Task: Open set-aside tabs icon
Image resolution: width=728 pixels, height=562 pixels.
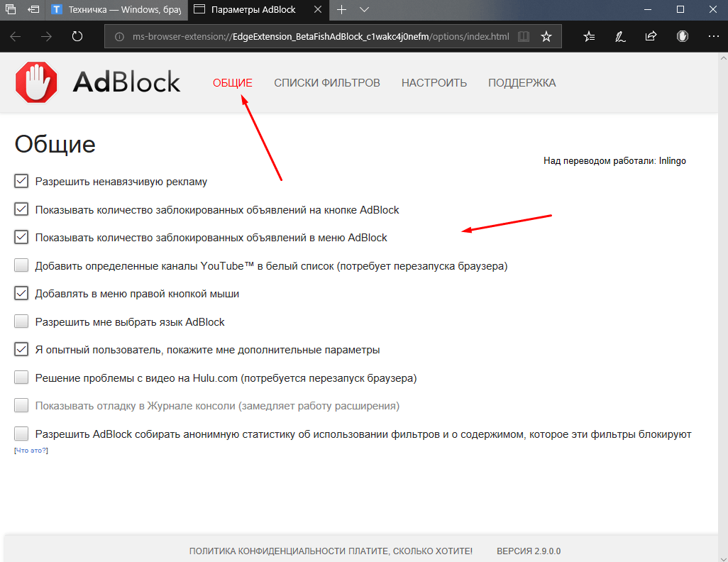Action: click(x=10, y=9)
